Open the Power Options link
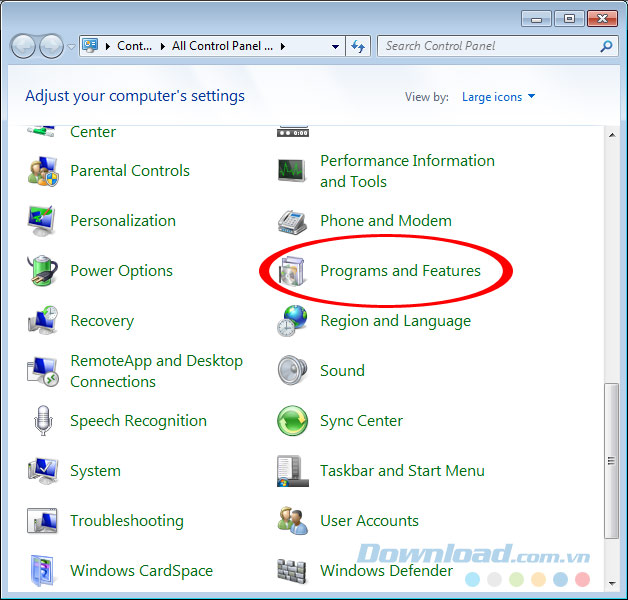This screenshot has height=600, width=628. coord(121,271)
